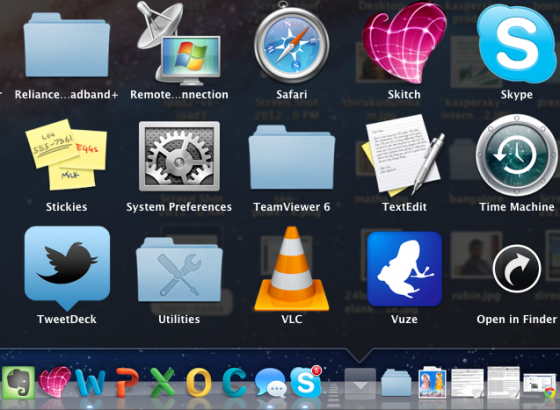Expand the photo stack in the Dock
560x410 pixels.
click(x=432, y=382)
